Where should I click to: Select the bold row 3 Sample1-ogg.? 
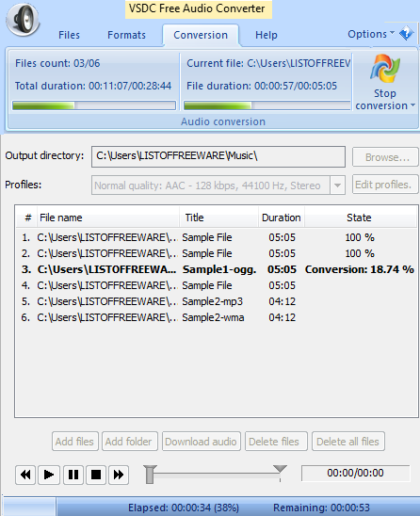pyautogui.click(x=217, y=269)
